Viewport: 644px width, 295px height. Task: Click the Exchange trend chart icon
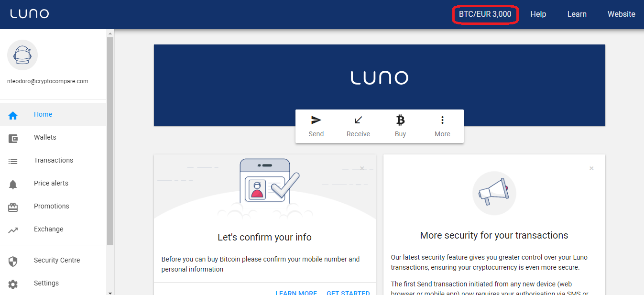coord(13,230)
